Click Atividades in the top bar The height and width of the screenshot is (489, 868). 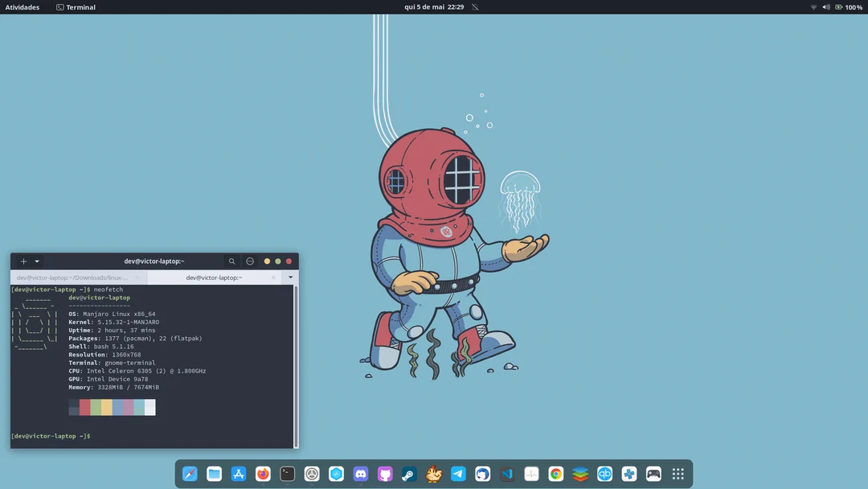tap(21, 6)
